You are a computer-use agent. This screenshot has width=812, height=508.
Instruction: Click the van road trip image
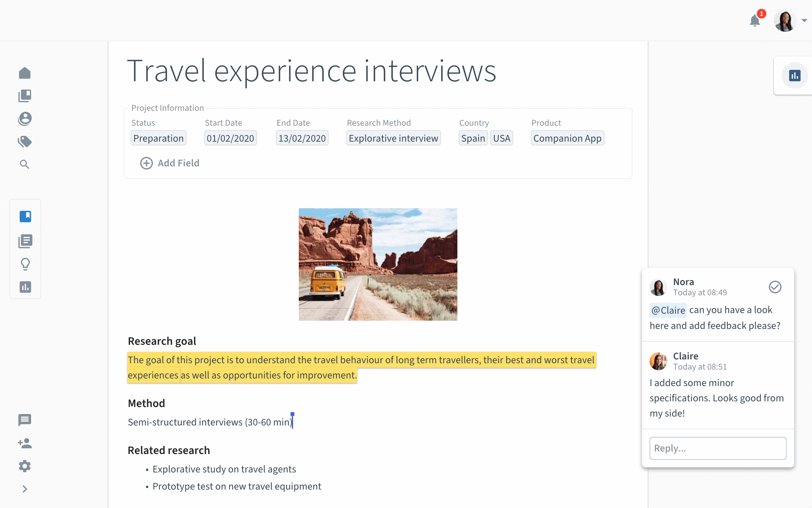[x=378, y=264]
